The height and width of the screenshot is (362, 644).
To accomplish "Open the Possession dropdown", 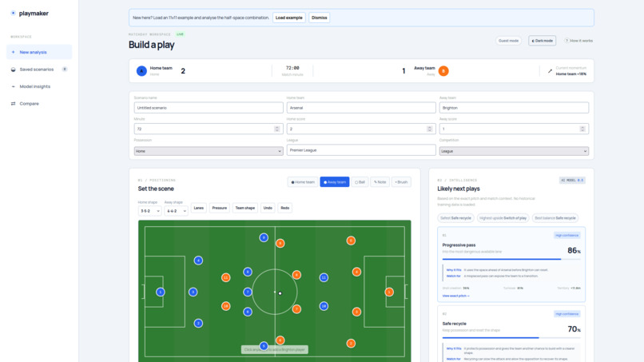I will pos(209,151).
